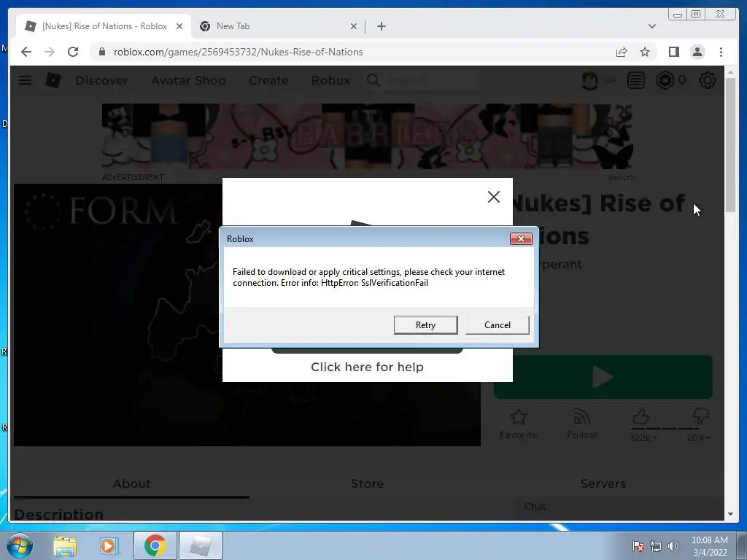Open Windows Explorer from taskbar
The height and width of the screenshot is (560, 747).
pyautogui.click(x=64, y=545)
